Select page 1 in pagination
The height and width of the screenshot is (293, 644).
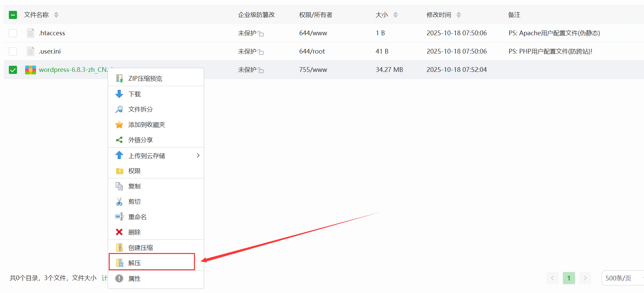coord(569,278)
